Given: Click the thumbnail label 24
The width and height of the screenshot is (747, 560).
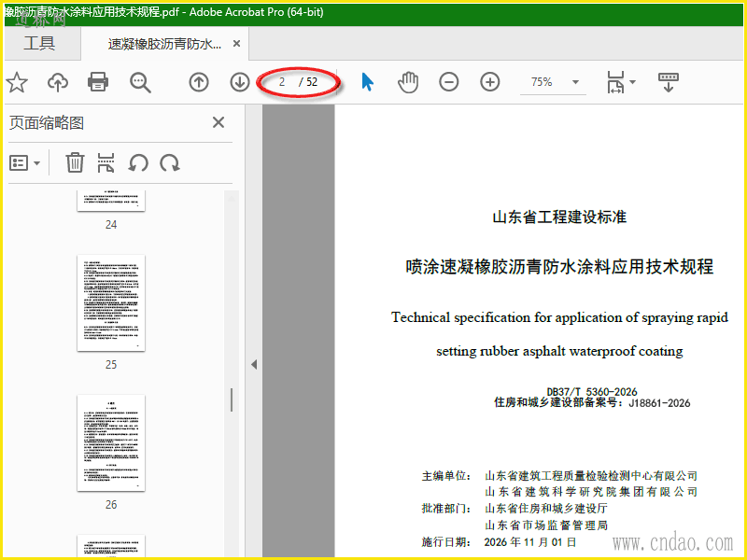Looking at the screenshot, I should (x=111, y=225).
